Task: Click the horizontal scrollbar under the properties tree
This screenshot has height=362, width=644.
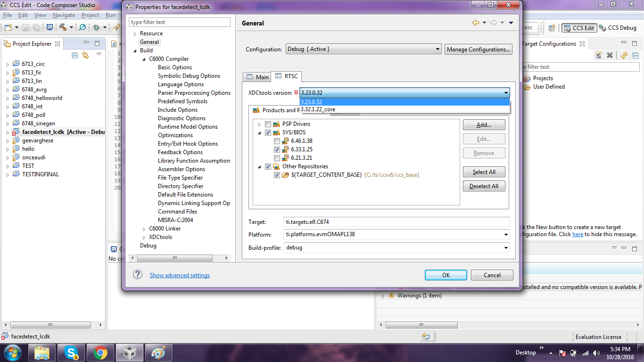Action: click(180, 258)
